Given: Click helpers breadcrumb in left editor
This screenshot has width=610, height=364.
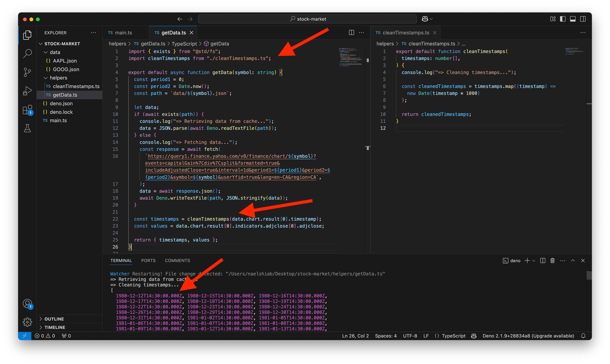Looking at the screenshot, I should [x=117, y=44].
